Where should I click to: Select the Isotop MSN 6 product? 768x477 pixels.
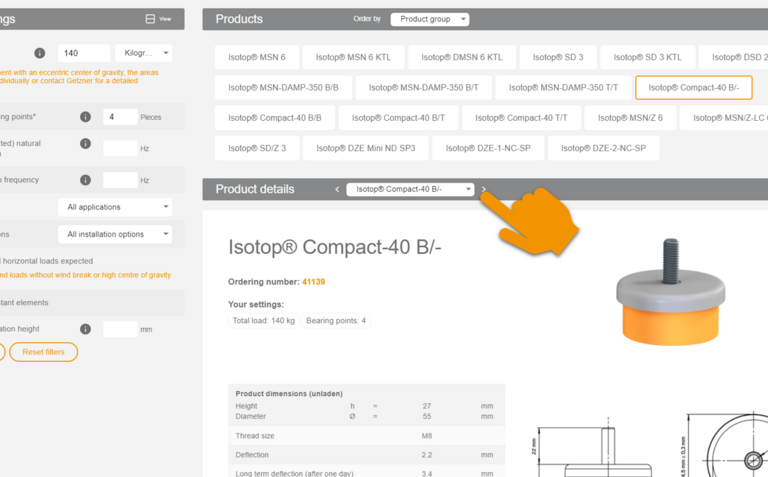point(256,58)
